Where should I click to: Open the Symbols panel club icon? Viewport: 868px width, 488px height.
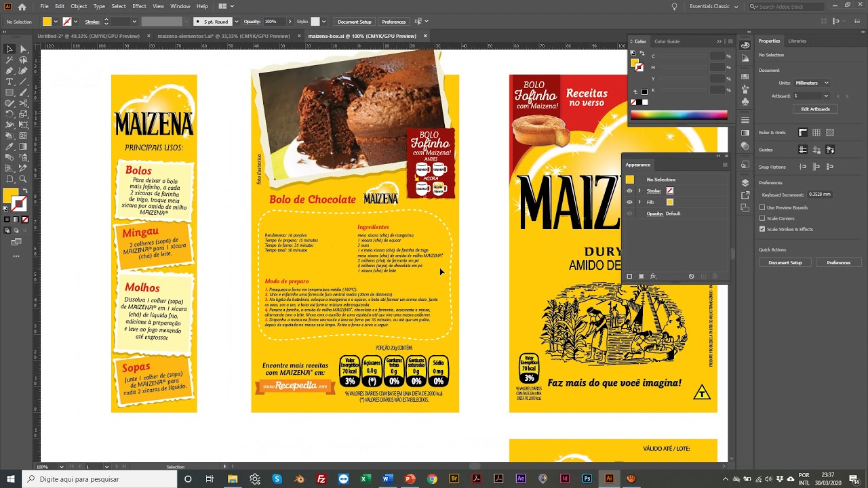(x=745, y=102)
